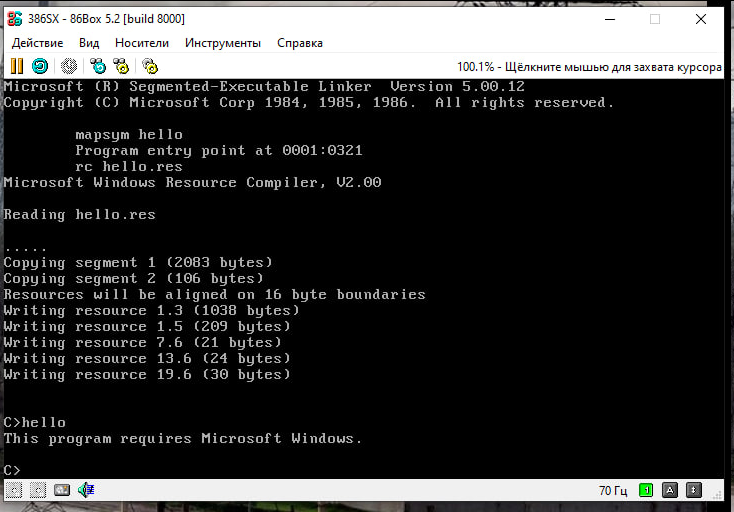The width and height of the screenshot is (734, 512).
Task: Click the 86Box icon in title bar
Action: 16,19
